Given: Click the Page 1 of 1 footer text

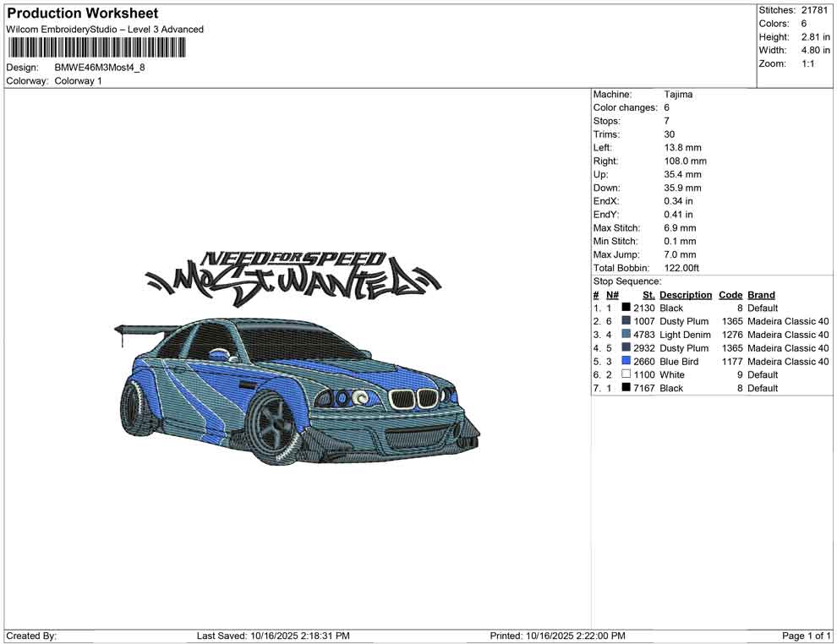Looking at the screenshot, I should (x=807, y=636).
